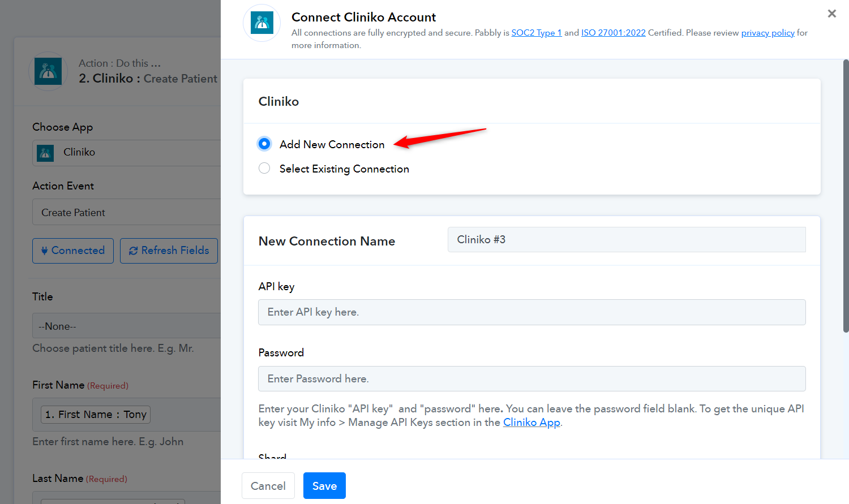Click the 'Last Name (Required)' label

(x=80, y=479)
